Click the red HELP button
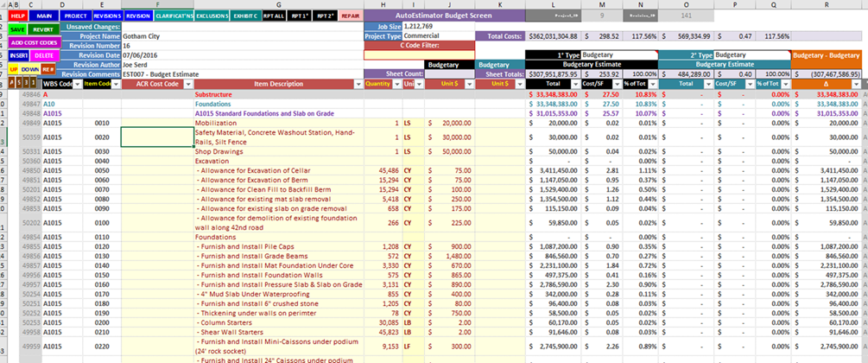Viewport: 868px width, 363px height. 16,16
